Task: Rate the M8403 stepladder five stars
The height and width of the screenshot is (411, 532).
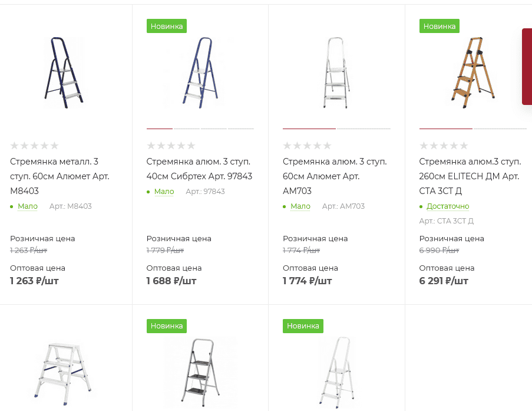Action: pyautogui.click(x=54, y=146)
